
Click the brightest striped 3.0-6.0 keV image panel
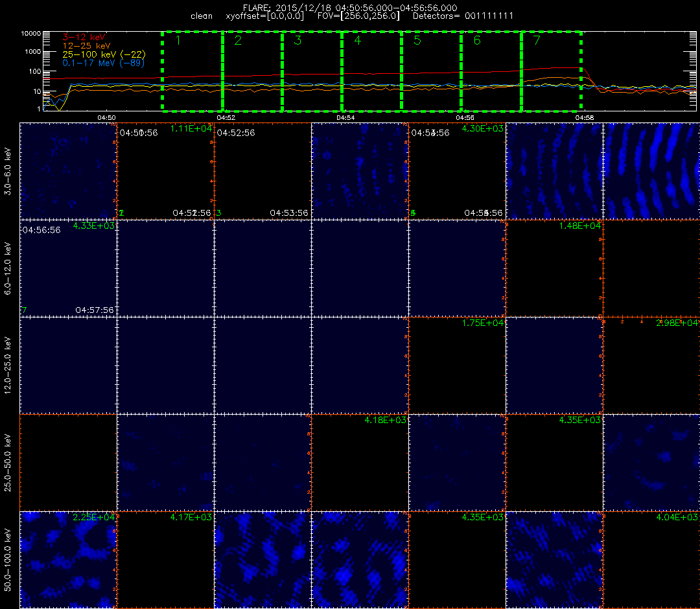tap(651, 171)
